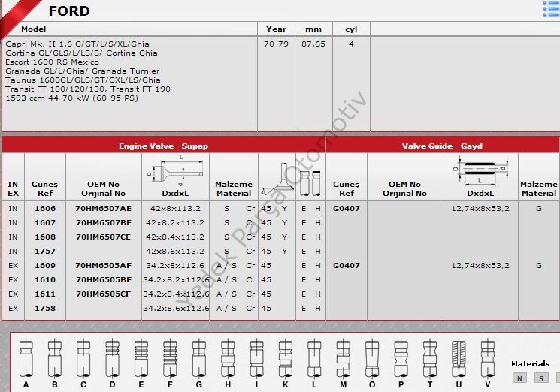Click OEM number 70HM6505BF
The width and height of the screenshot is (560, 392).
coord(104,279)
